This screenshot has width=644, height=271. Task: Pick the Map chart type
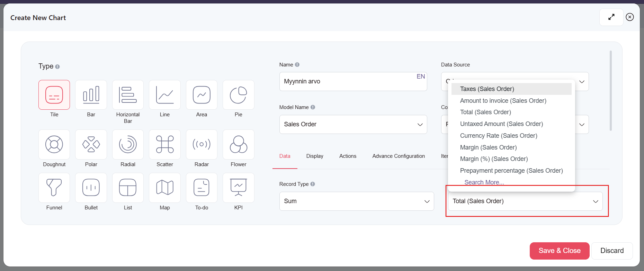point(164,188)
